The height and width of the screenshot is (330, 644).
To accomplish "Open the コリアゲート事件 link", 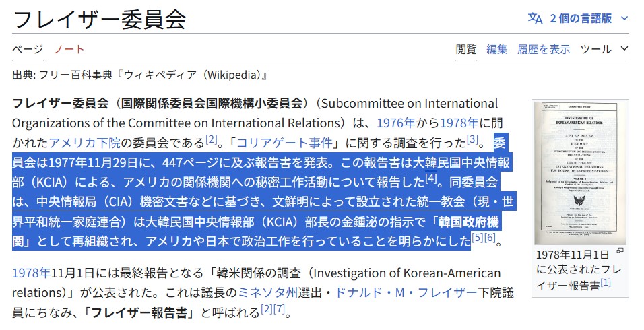I will (285, 143).
